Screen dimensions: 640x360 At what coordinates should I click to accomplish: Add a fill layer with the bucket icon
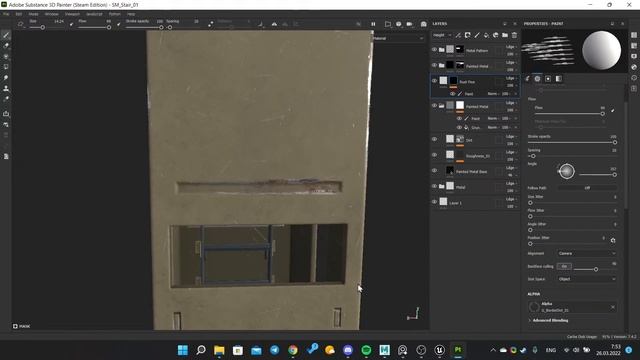[486, 35]
